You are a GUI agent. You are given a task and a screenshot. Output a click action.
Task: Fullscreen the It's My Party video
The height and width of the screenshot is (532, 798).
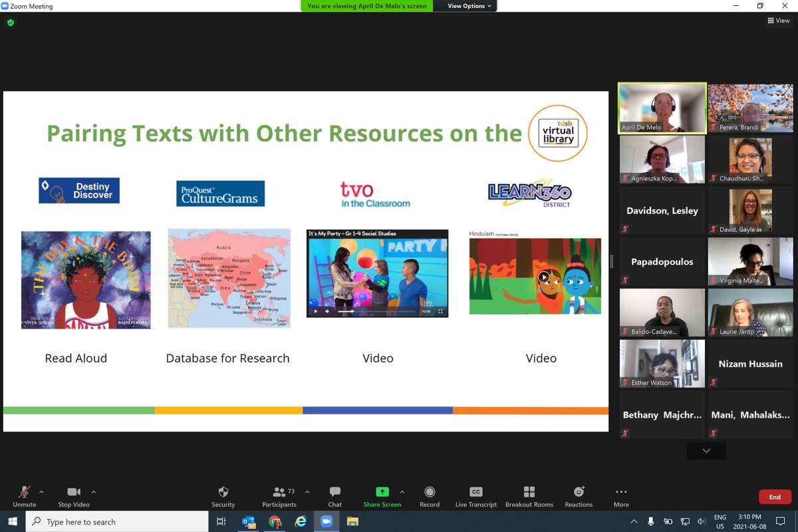(x=440, y=311)
